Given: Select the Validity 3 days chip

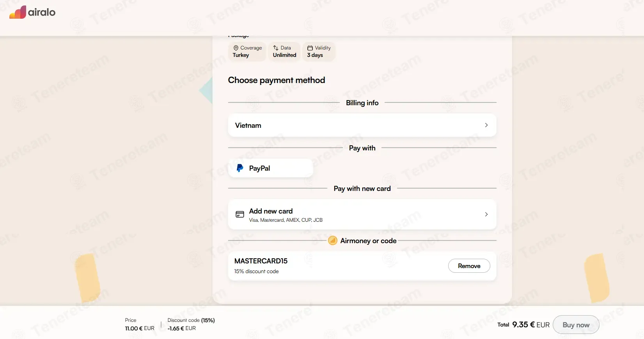Looking at the screenshot, I should pyautogui.click(x=319, y=51).
